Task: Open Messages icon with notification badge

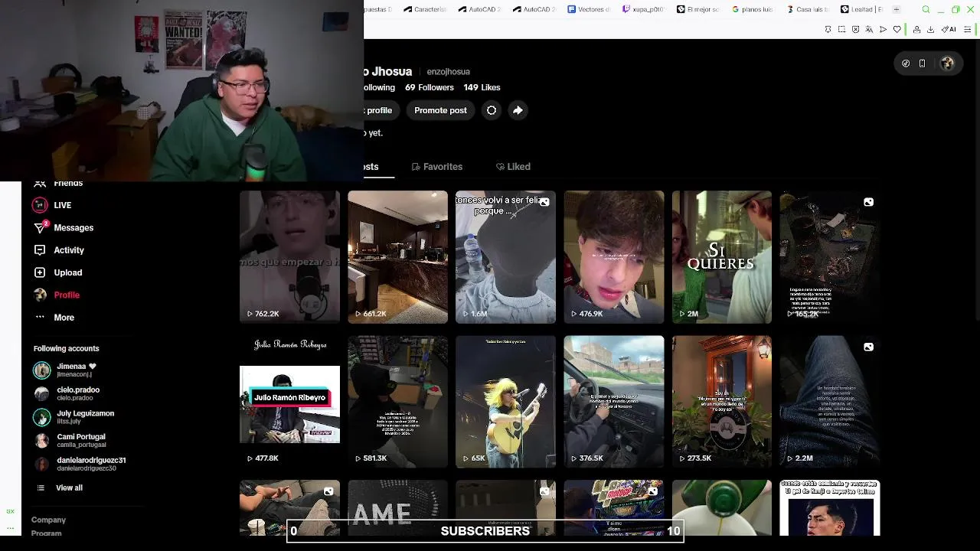Action: click(41, 227)
